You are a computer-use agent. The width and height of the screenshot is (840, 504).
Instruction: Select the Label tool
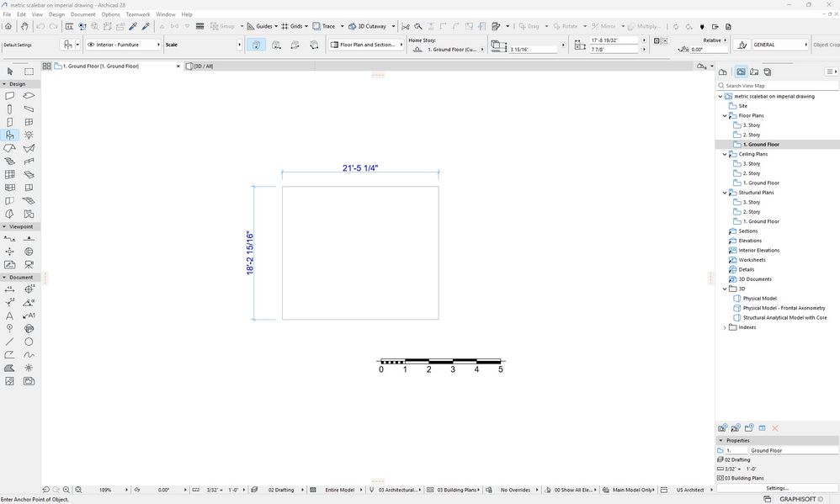pyautogui.click(x=29, y=316)
